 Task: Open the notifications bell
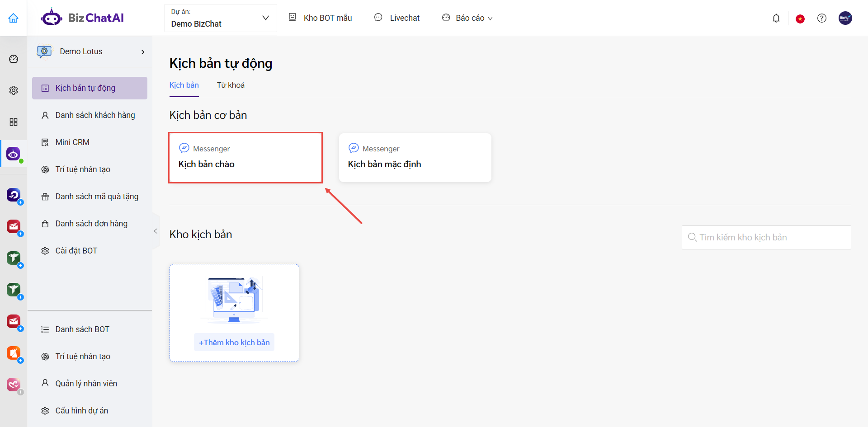(776, 18)
